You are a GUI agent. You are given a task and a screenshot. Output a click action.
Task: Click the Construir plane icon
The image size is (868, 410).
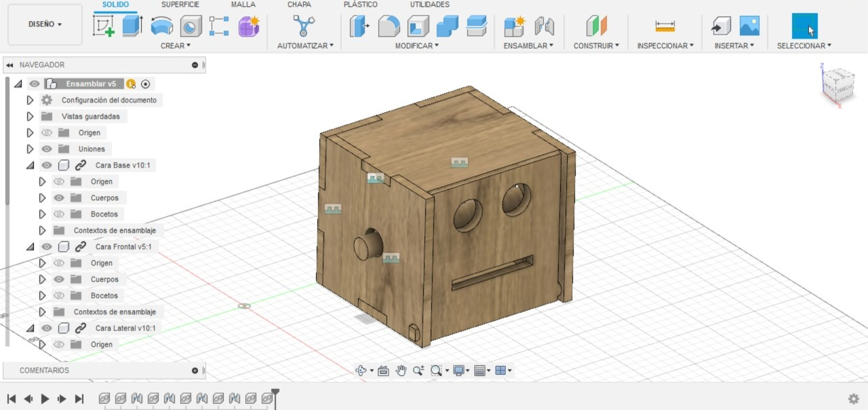597,26
